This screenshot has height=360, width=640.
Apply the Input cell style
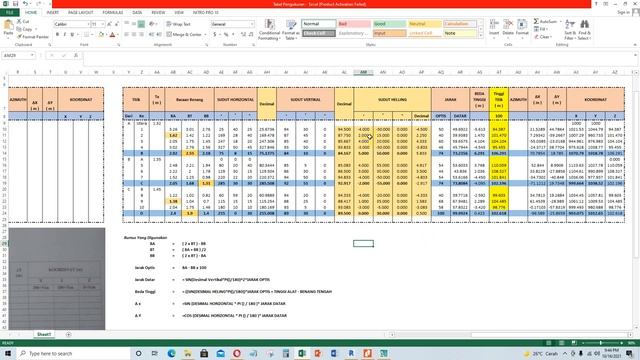pos(389,33)
